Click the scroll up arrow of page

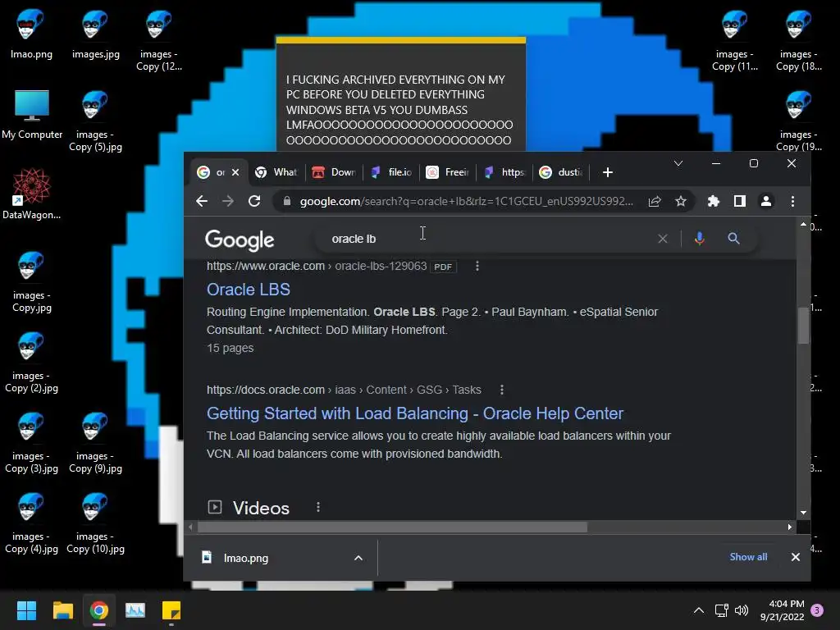pos(803,225)
